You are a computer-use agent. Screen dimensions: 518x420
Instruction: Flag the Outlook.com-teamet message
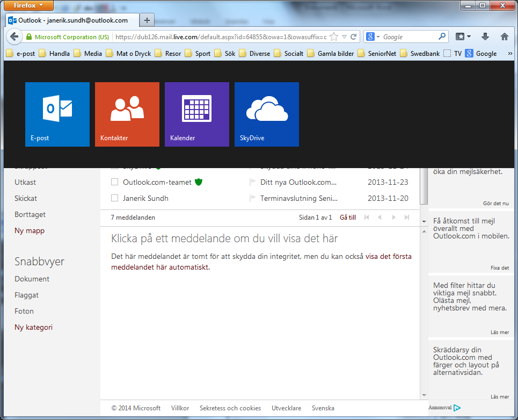253,182
